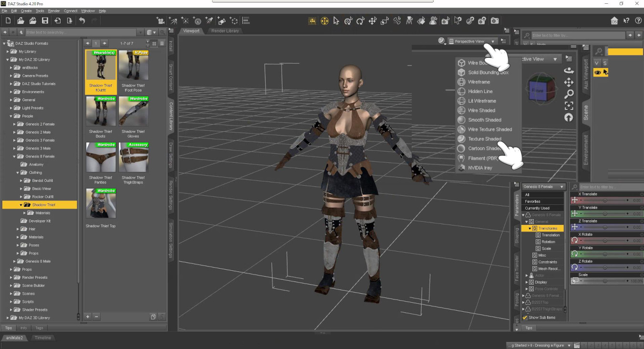The width and height of the screenshot is (644, 349).
Task: Open the Perspective View dropdown
Action: (x=472, y=41)
